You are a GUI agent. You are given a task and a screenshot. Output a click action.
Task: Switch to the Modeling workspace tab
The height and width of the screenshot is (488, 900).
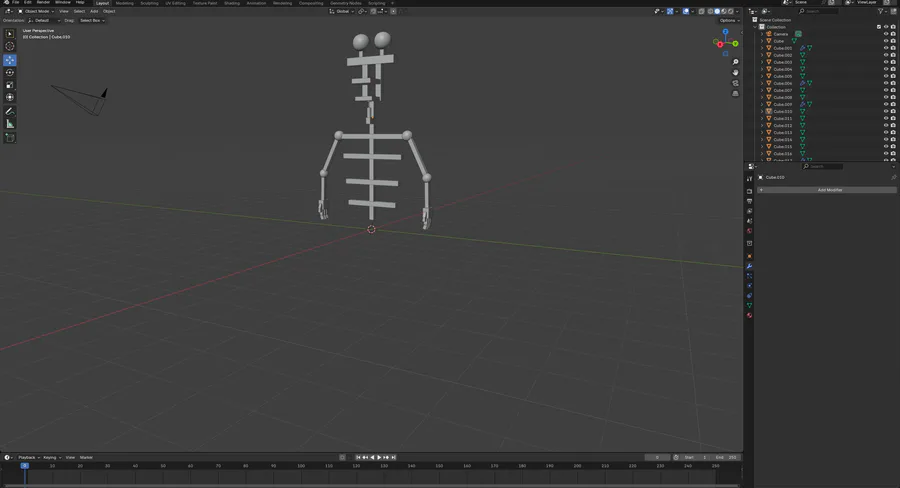(125, 3)
